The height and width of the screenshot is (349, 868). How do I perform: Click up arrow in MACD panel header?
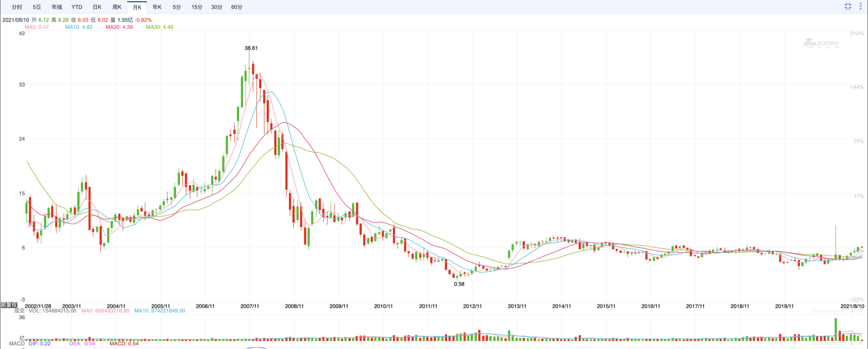[853, 344]
